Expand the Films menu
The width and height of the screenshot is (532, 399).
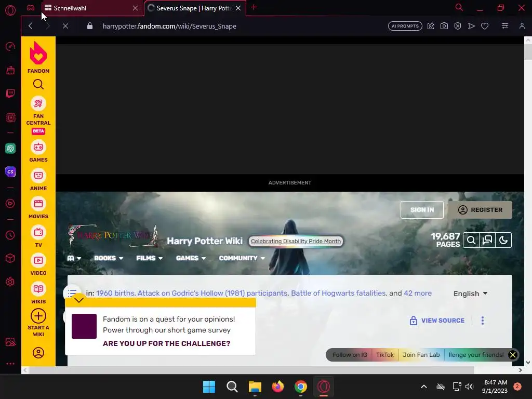pyautogui.click(x=149, y=258)
